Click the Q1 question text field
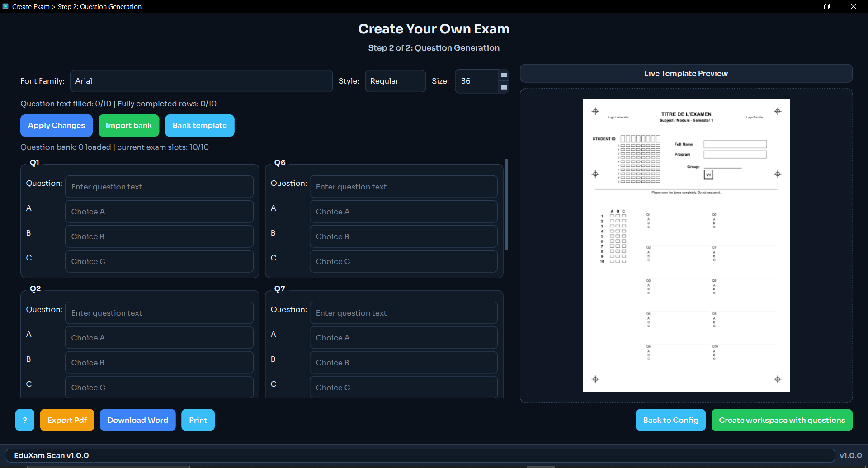The height and width of the screenshot is (468, 868). pos(159,187)
